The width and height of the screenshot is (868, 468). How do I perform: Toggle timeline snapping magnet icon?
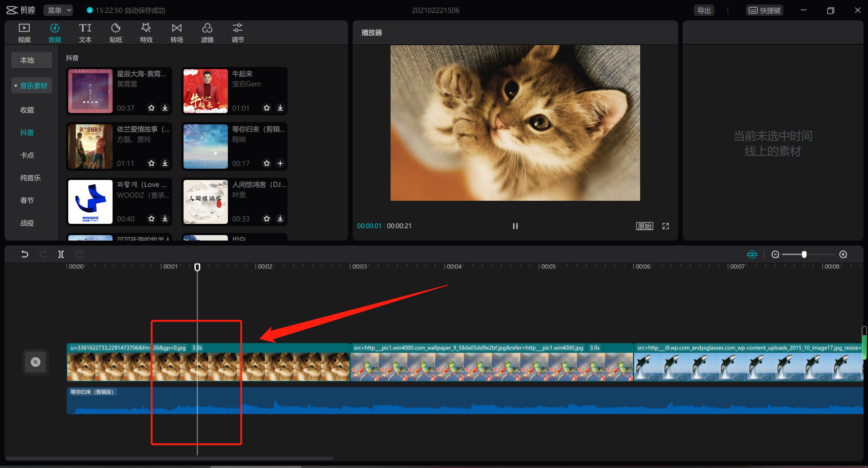coord(752,255)
